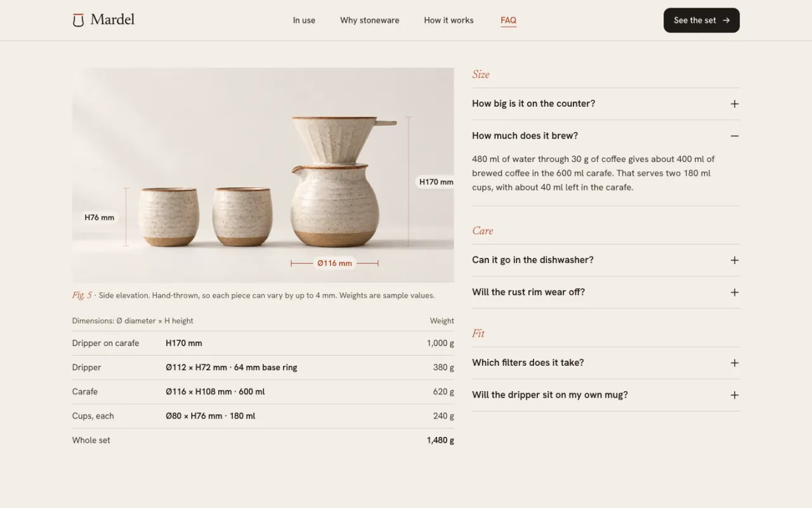Expand 'Will the dripper sit on my own mug?'
Screen dimensions: 812x508
(606, 395)
